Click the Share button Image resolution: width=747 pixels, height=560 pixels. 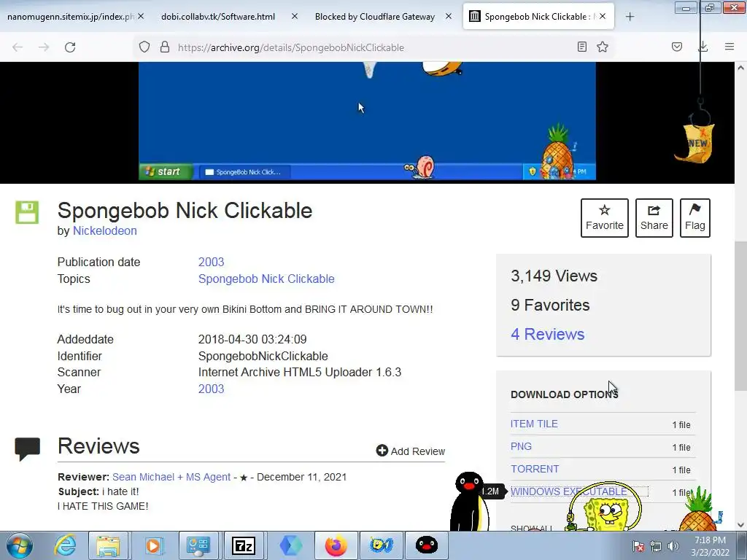654,217
